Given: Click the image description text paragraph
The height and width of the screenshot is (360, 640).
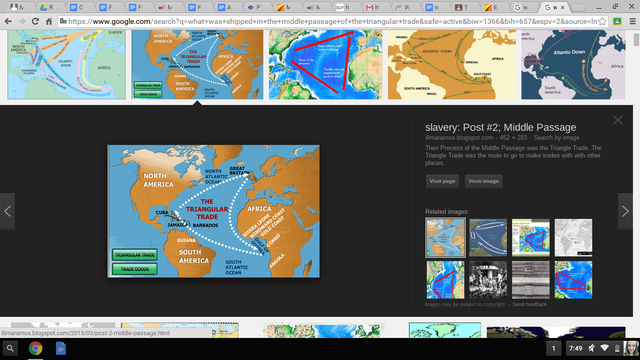Looking at the screenshot, I should (x=513, y=155).
